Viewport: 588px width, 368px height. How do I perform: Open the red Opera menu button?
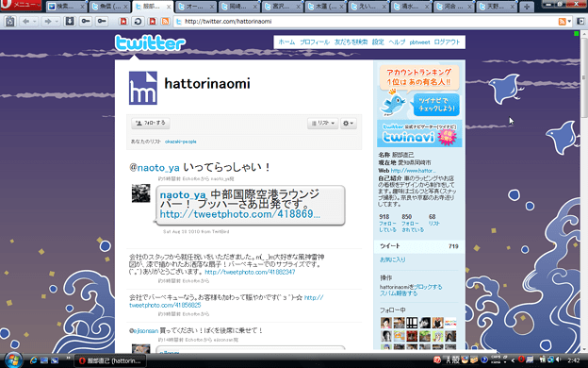[x=21, y=5]
